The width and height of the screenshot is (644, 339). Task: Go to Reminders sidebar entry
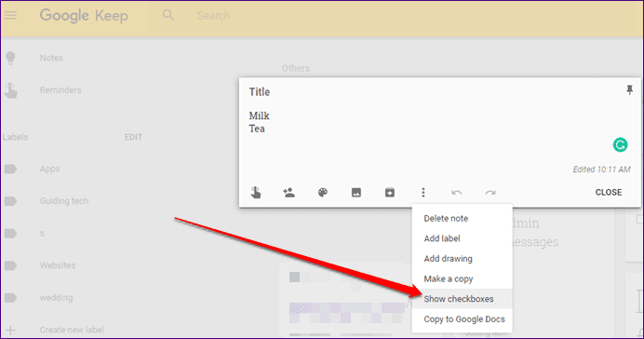(60, 90)
